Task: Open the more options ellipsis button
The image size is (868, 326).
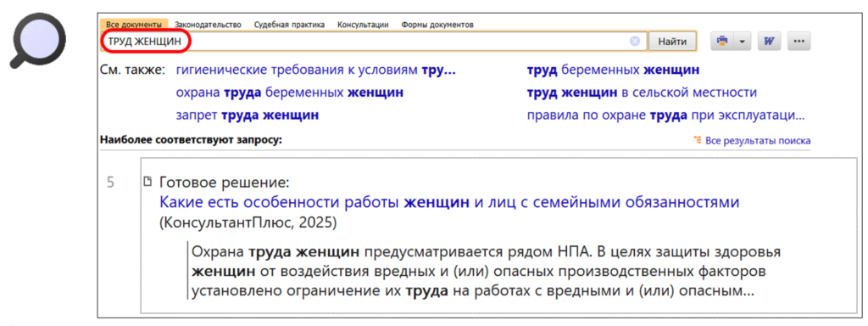Action: [x=798, y=41]
